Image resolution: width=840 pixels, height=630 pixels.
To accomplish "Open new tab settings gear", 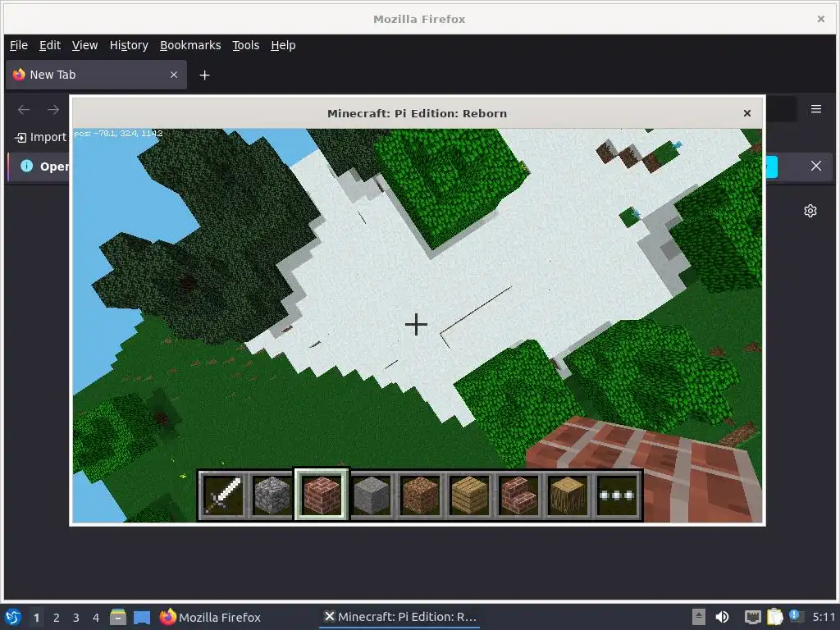I will click(x=810, y=211).
